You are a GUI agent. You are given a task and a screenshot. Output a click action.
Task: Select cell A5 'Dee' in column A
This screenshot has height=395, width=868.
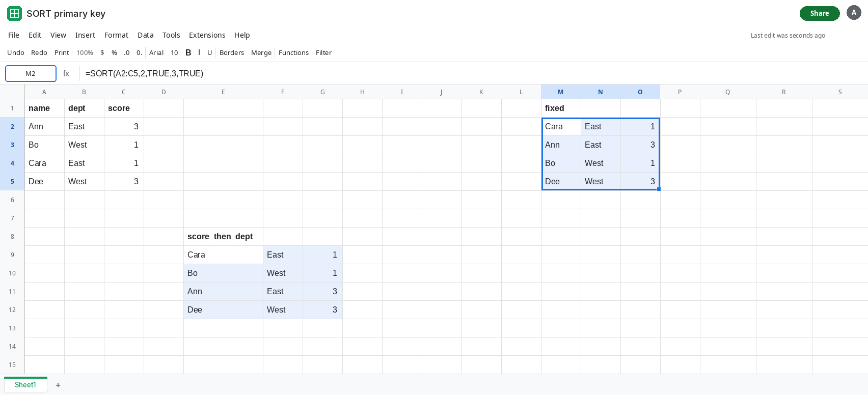tap(44, 182)
